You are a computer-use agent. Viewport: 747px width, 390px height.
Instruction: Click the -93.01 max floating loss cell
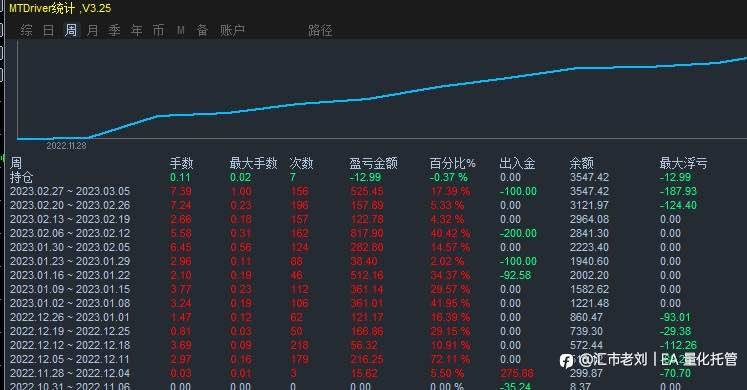point(676,317)
